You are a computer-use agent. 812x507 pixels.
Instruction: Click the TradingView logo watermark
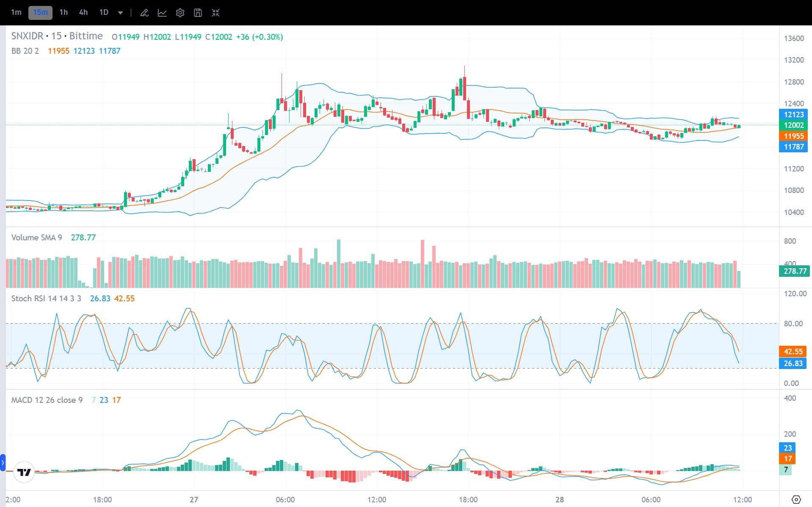(x=25, y=472)
